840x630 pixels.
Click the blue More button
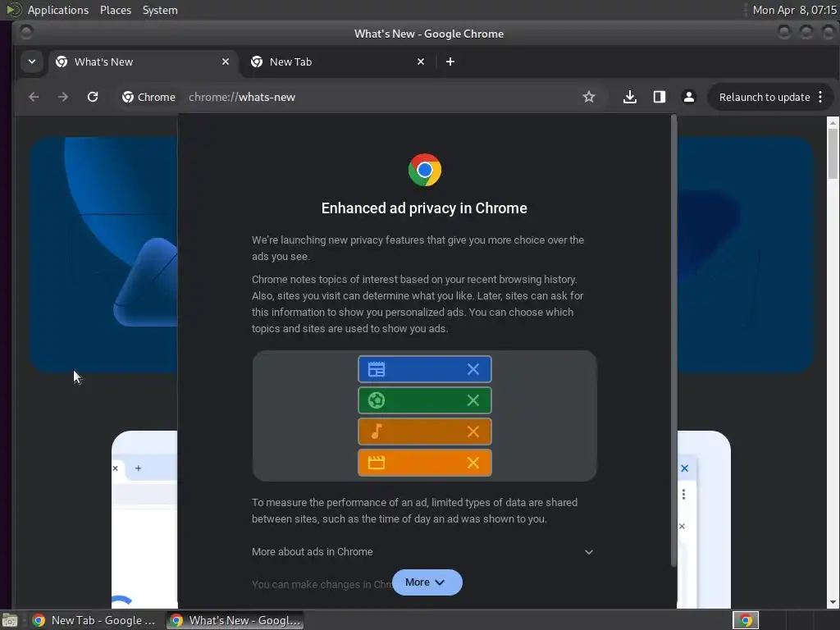tap(427, 582)
